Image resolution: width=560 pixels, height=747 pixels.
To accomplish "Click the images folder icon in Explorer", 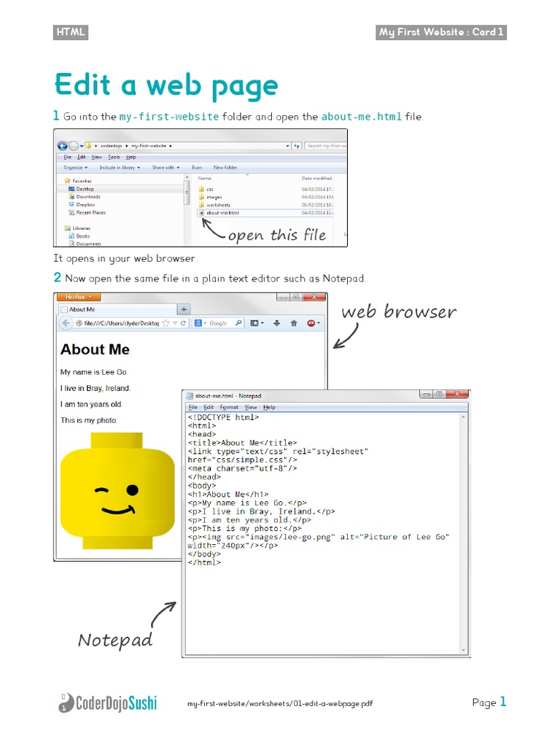I will (x=201, y=197).
